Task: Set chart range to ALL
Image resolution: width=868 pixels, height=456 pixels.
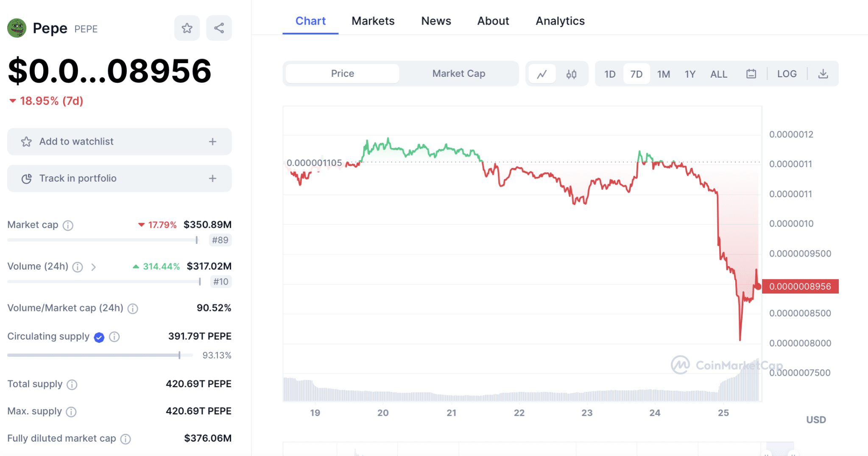Action: (x=719, y=74)
